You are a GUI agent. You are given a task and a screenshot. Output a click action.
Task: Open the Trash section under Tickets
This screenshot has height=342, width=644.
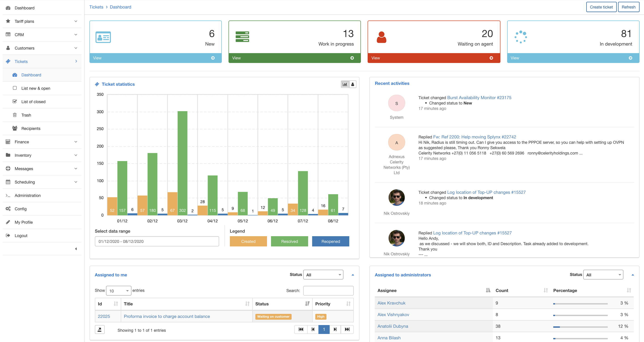pos(26,115)
